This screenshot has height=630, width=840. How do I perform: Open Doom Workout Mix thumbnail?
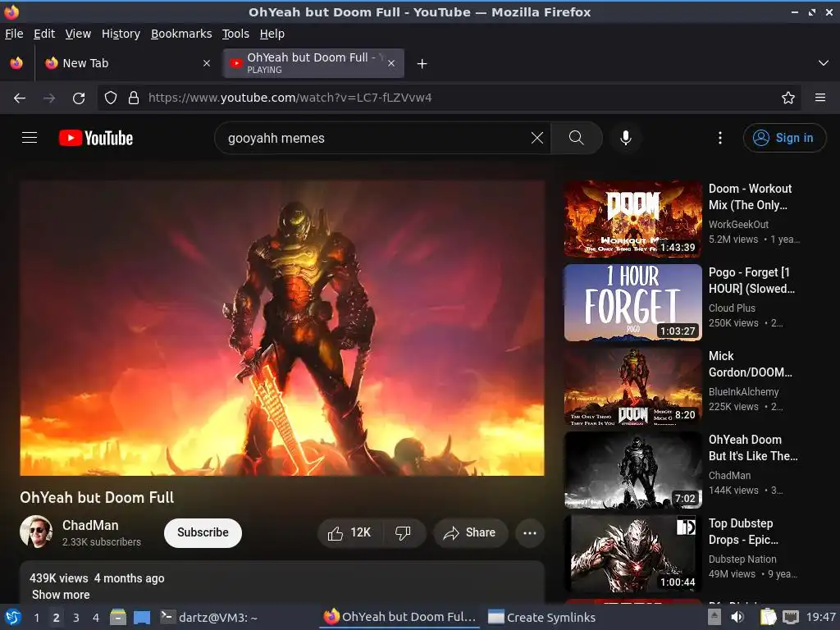pos(632,218)
